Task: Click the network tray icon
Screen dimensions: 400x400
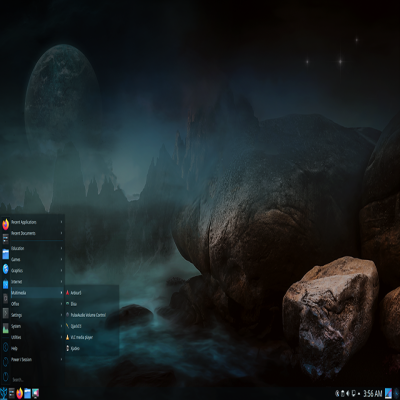Action: 353,394
